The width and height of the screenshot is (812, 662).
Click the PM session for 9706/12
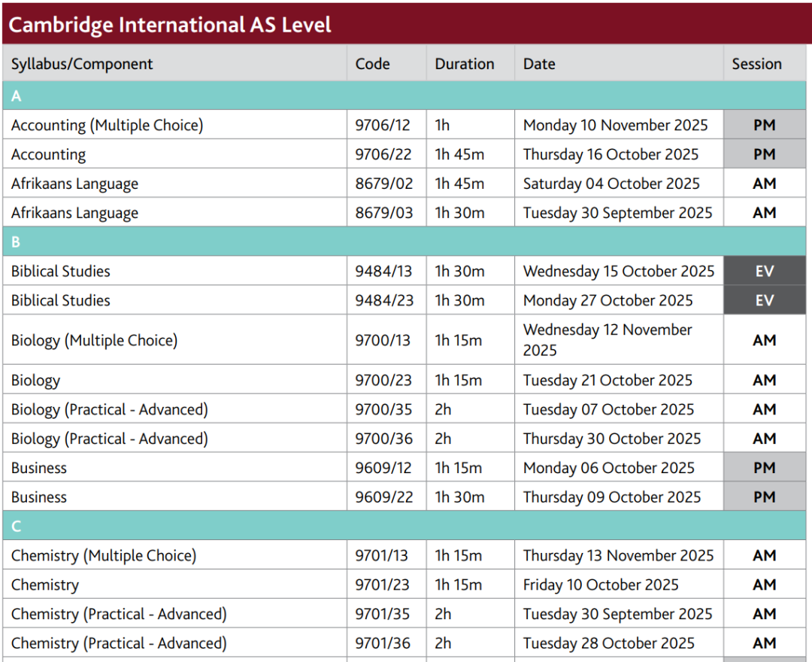765,125
